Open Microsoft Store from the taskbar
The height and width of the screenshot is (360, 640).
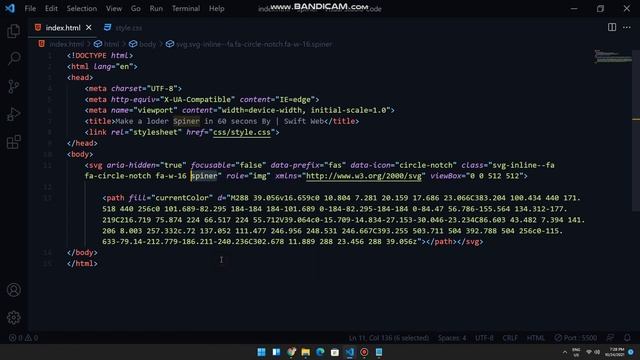click(x=335, y=352)
